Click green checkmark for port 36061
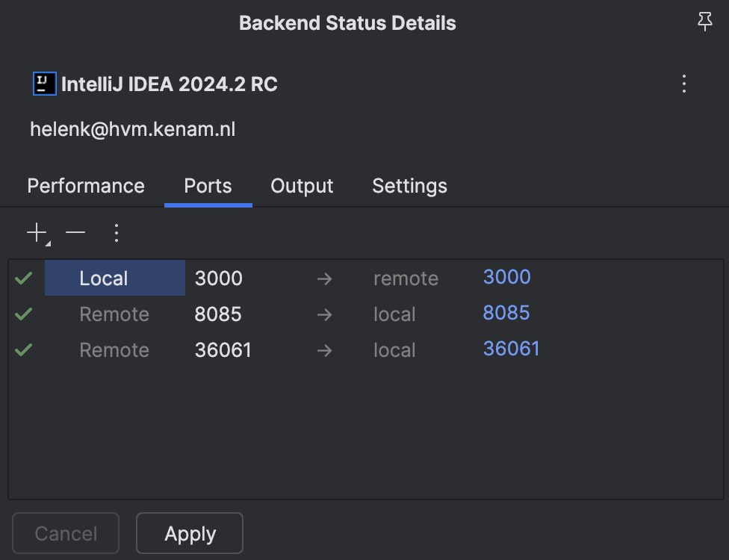 24,349
